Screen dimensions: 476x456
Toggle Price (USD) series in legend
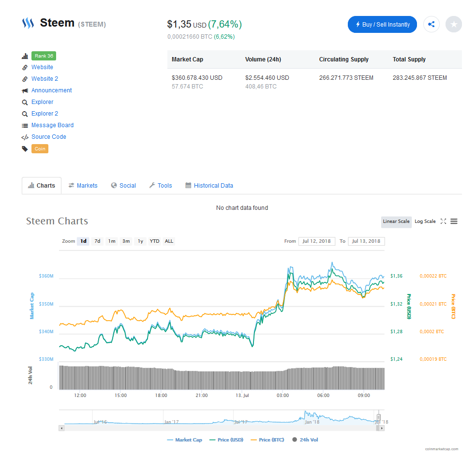tap(226, 440)
